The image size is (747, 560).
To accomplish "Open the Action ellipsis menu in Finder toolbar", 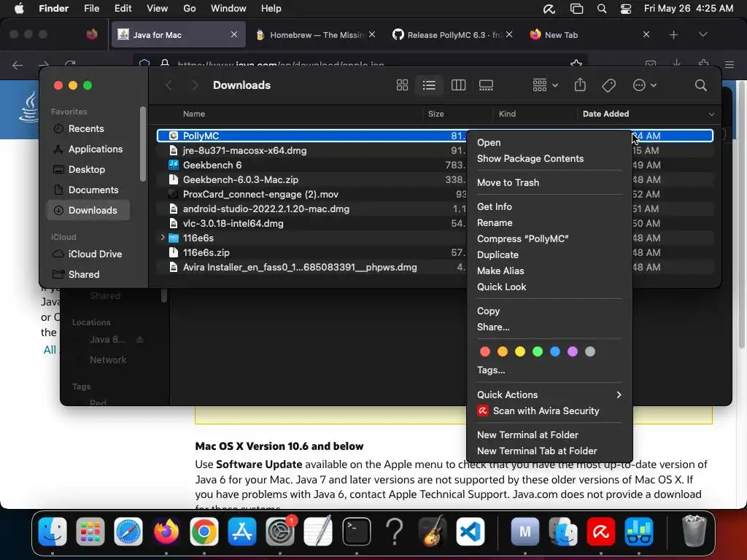I will pos(645,85).
